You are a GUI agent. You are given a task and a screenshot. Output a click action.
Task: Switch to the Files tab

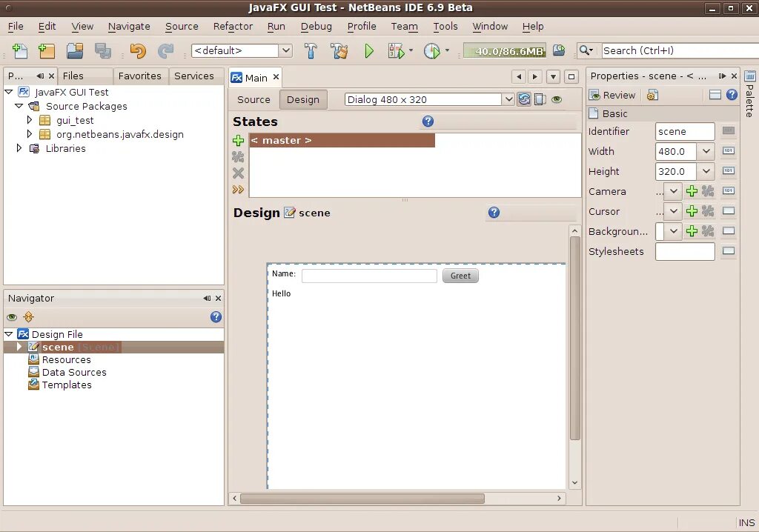point(73,76)
